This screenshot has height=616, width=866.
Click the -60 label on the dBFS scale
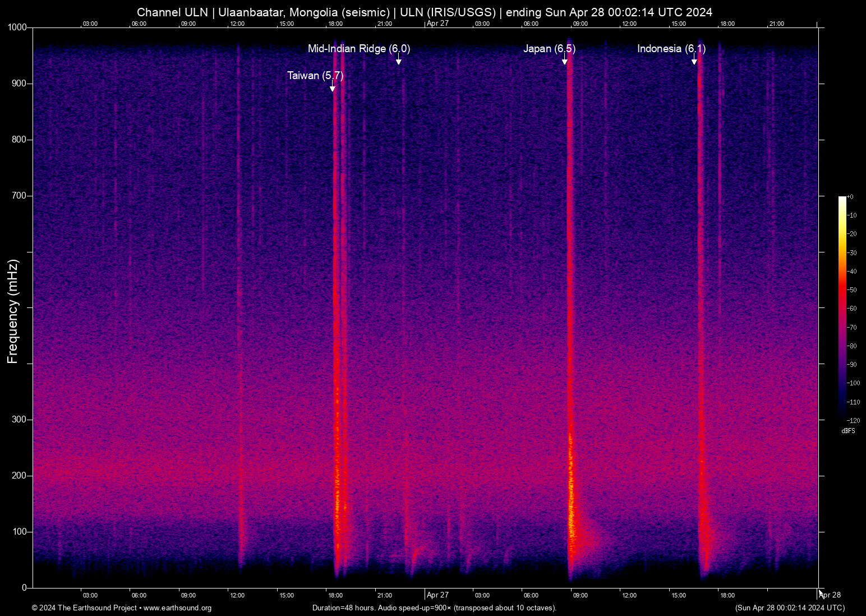851,309
